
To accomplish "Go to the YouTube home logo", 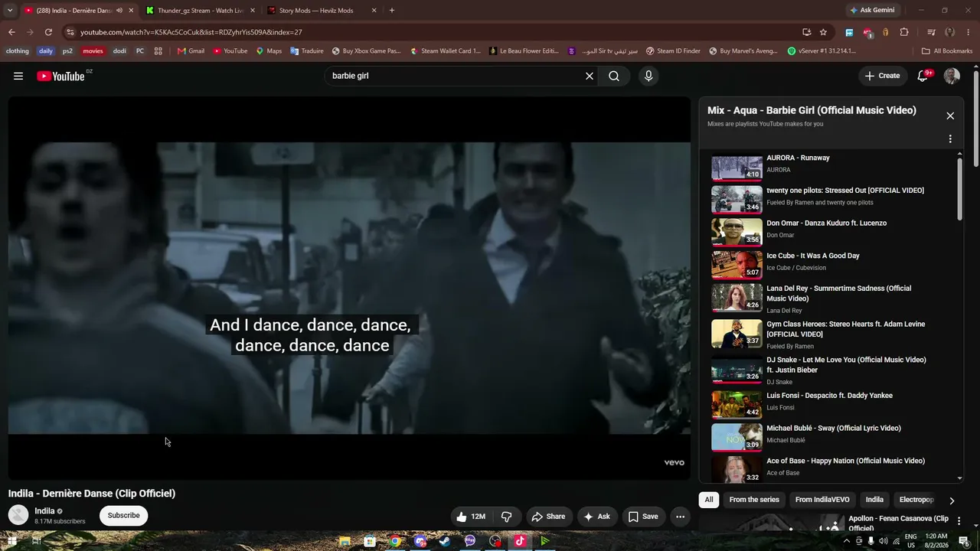I will (61, 76).
